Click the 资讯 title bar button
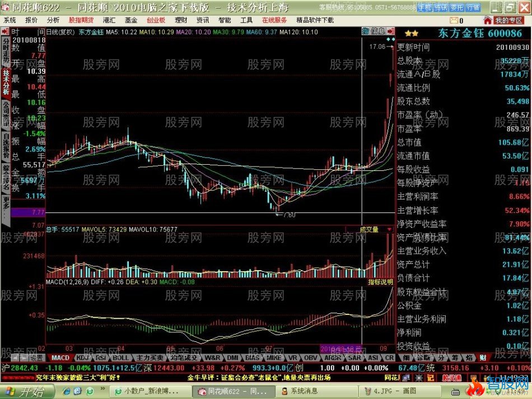 [441, 7]
